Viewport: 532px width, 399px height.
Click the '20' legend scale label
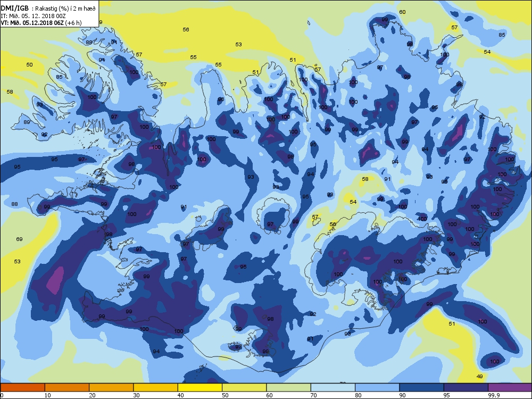[x=92, y=395]
